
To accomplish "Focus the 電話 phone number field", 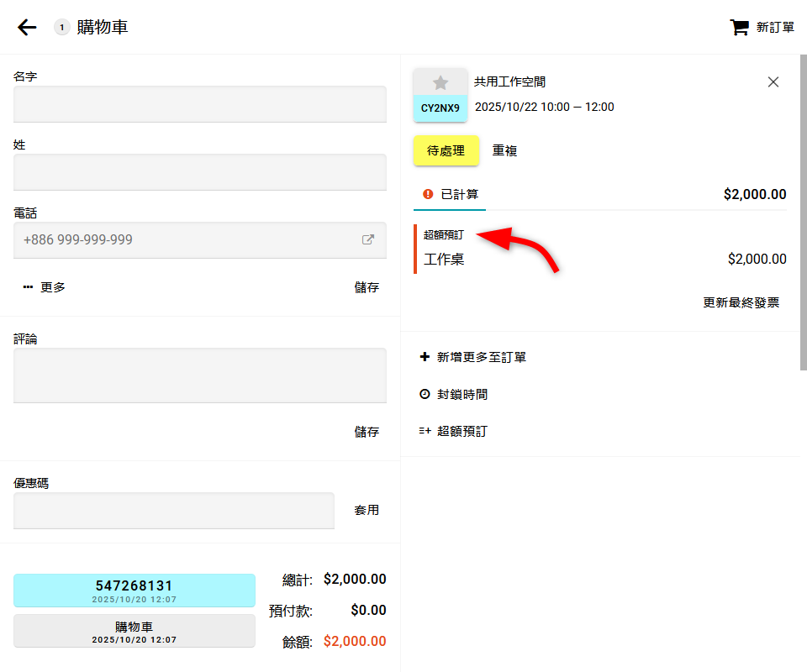I will pos(185,239).
